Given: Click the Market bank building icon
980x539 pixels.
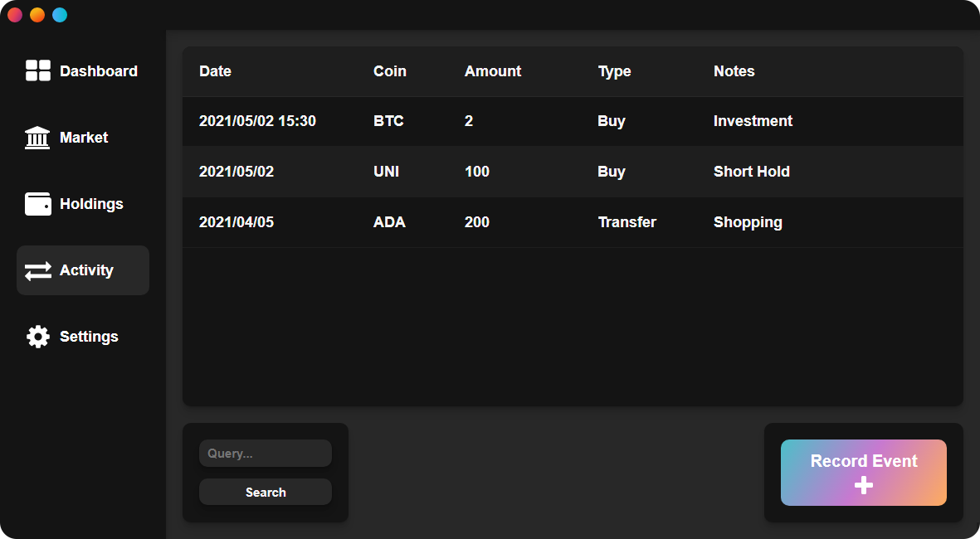Looking at the screenshot, I should click(x=37, y=138).
